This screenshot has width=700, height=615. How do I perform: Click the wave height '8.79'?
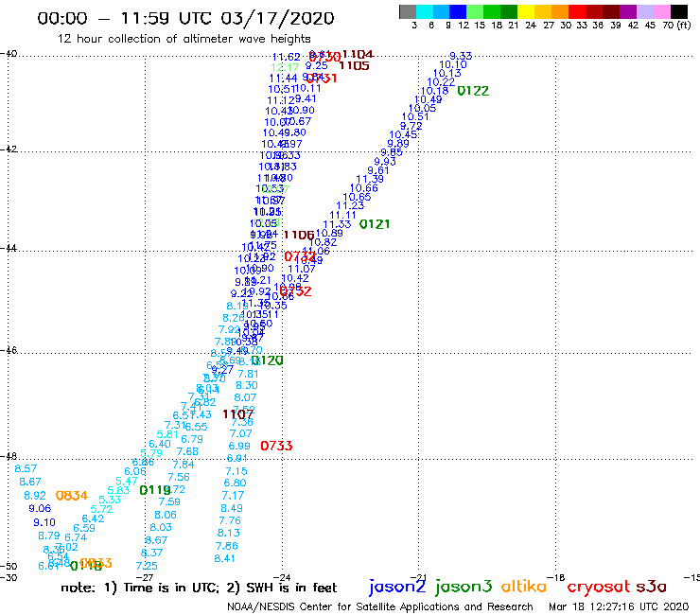[49, 536]
